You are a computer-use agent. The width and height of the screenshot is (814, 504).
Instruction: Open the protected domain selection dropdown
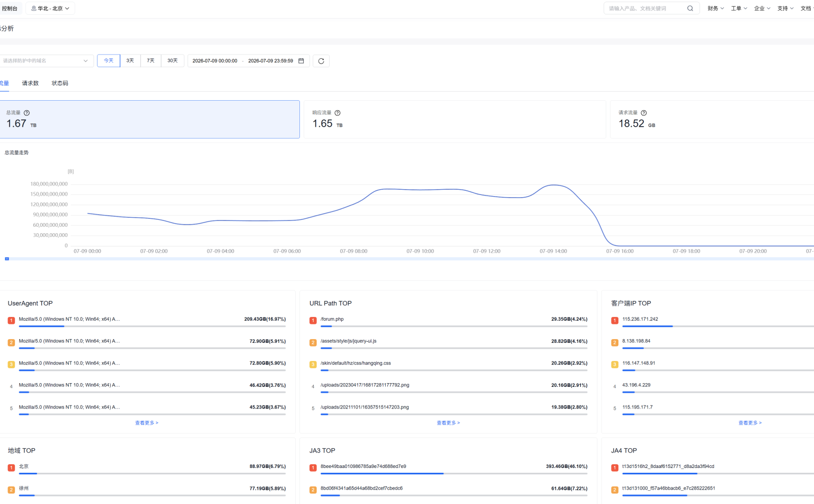(46, 61)
